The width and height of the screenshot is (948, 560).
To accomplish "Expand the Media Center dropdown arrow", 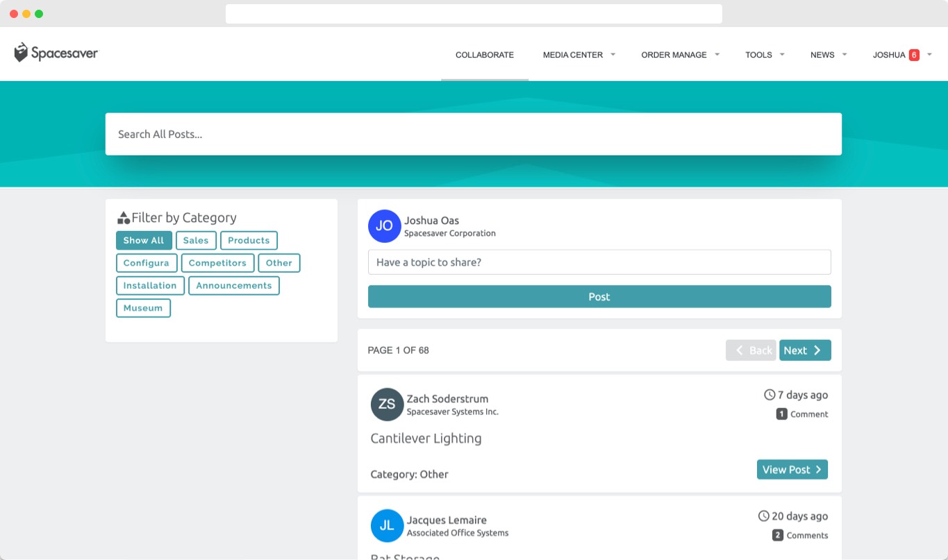I will pyautogui.click(x=613, y=54).
